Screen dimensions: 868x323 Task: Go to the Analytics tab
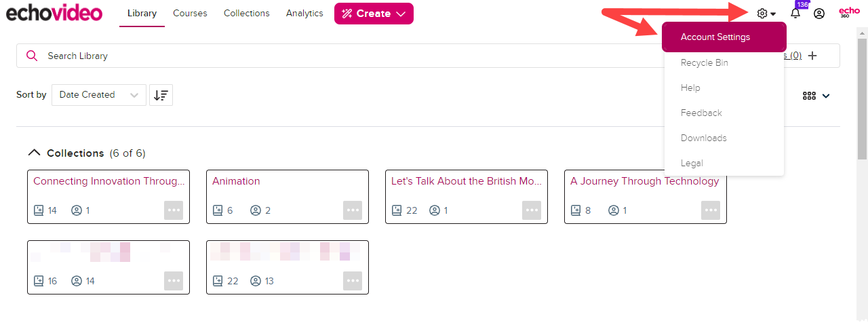click(x=304, y=14)
